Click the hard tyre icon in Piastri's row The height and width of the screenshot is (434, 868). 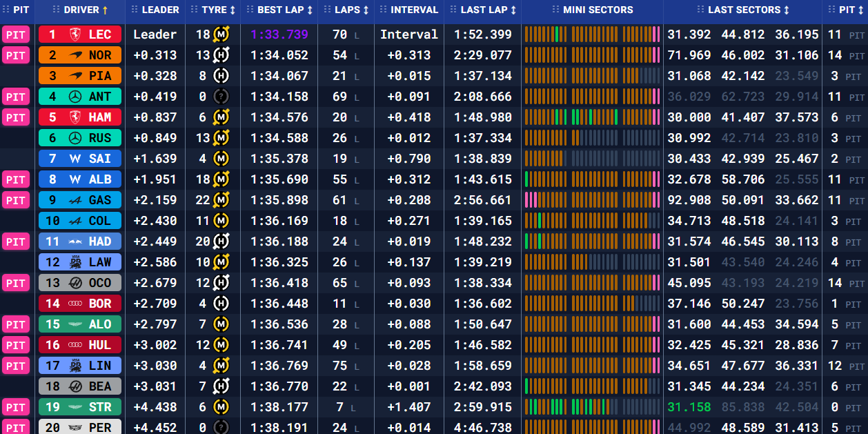pyautogui.click(x=221, y=76)
